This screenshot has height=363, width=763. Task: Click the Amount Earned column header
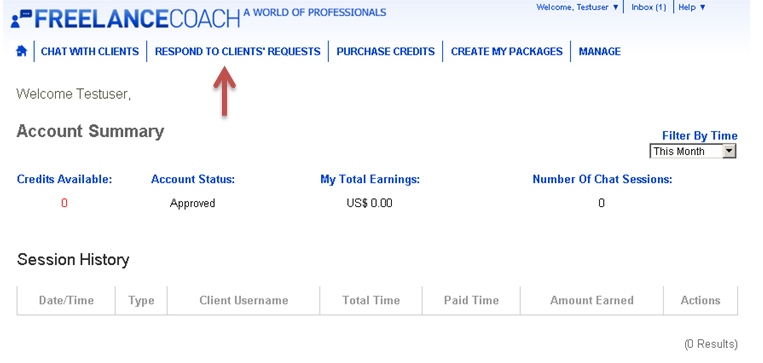(x=592, y=300)
